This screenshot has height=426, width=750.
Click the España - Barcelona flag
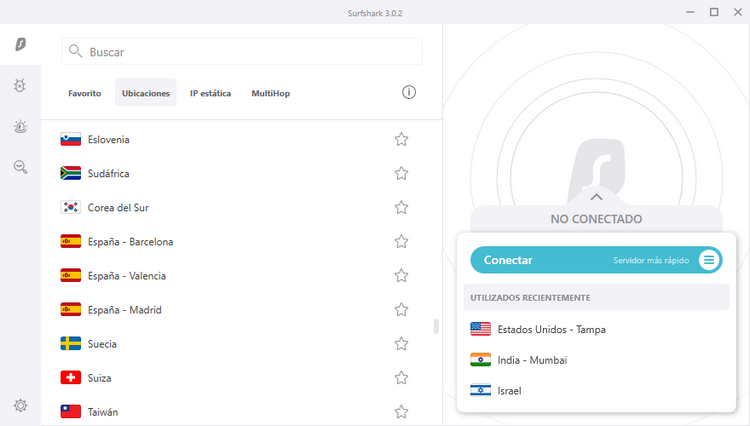[70, 241]
